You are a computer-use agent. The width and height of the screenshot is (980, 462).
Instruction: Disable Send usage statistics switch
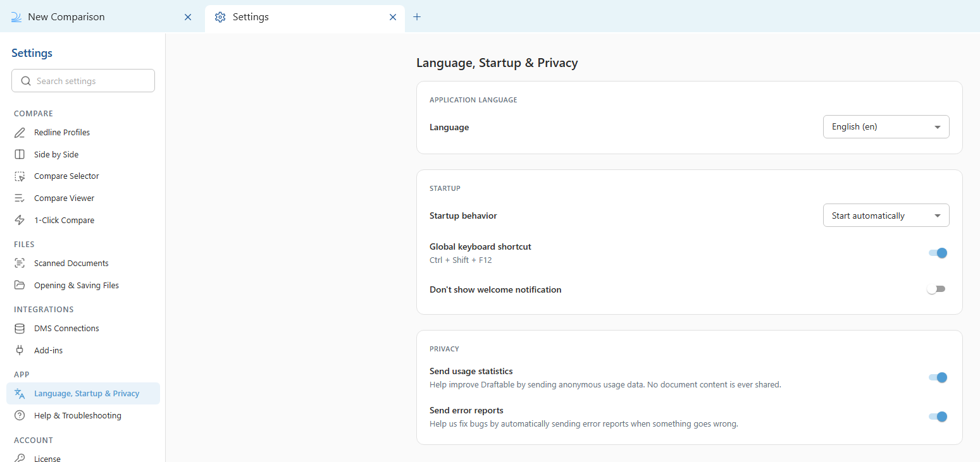click(x=938, y=377)
